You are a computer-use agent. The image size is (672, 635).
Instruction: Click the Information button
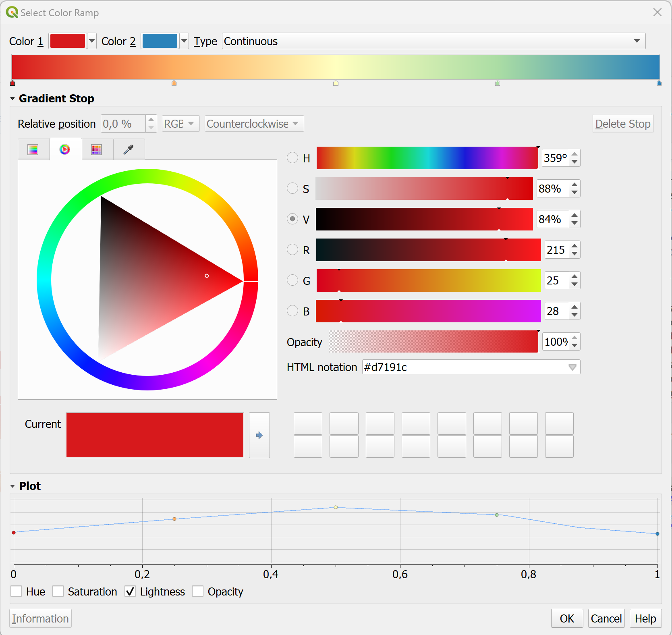coord(40,618)
